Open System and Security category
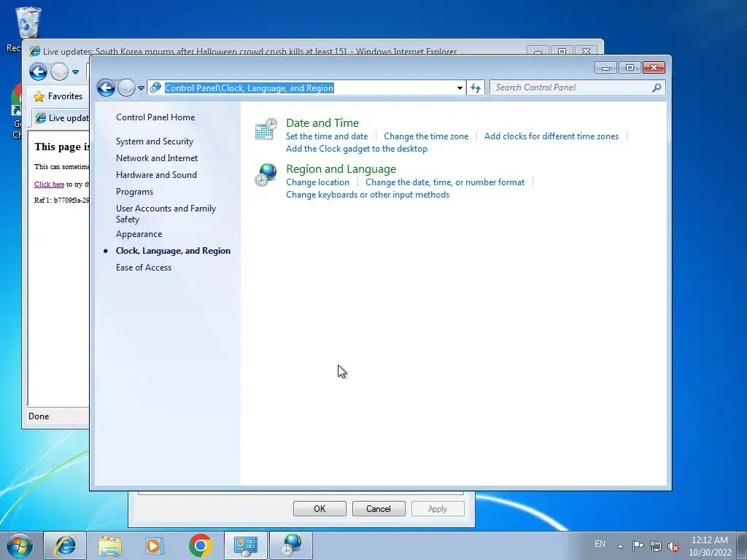This screenshot has height=560, width=747. tap(155, 141)
